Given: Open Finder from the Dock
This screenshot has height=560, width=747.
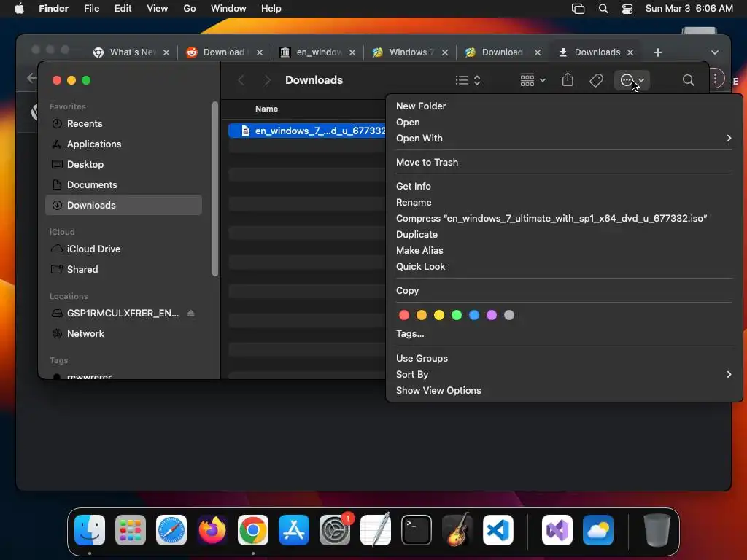Looking at the screenshot, I should pos(90,530).
